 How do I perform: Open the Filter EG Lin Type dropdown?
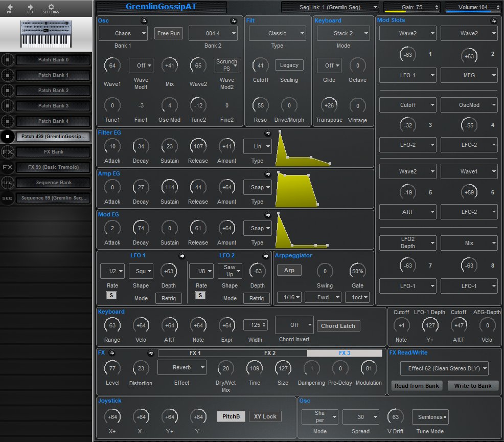(x=258, y=146)
